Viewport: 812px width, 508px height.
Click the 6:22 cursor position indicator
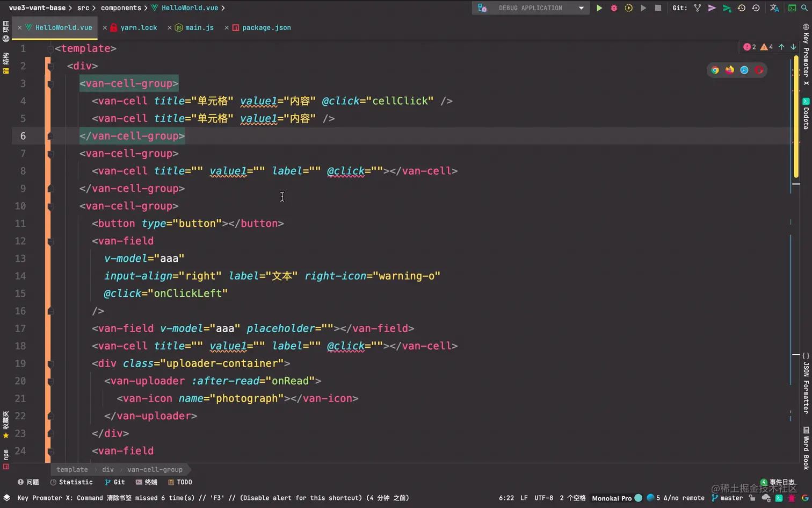506,498
